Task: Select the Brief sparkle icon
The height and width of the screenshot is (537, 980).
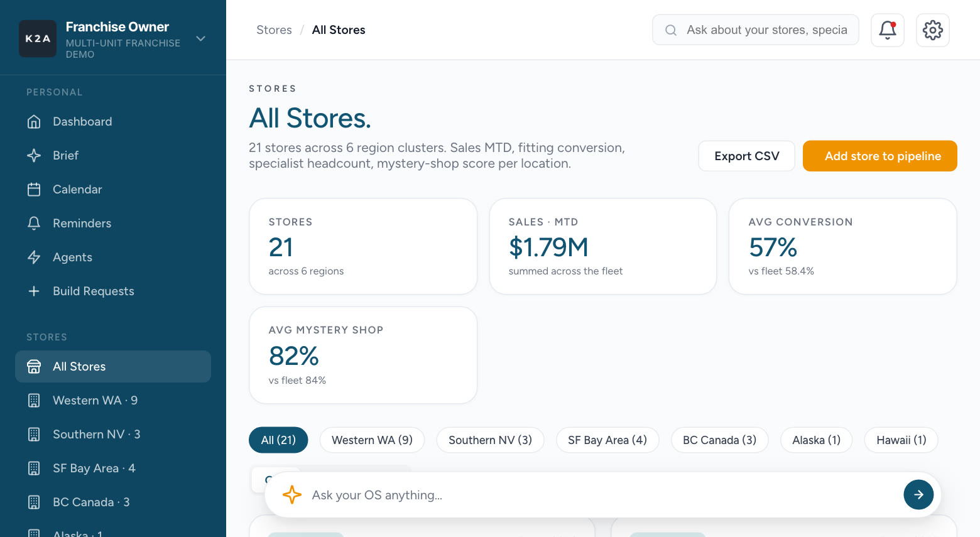Action: coord(34,156)
